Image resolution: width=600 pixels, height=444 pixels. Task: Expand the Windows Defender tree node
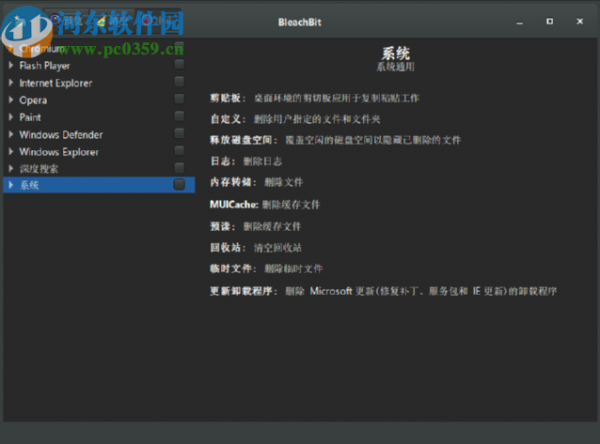(11, 134)
